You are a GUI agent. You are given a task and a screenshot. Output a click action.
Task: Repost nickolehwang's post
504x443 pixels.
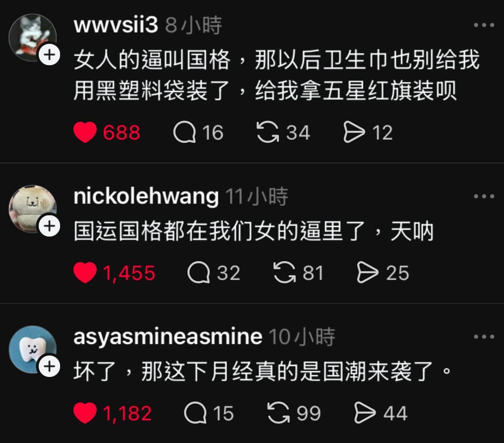(284, 272)
